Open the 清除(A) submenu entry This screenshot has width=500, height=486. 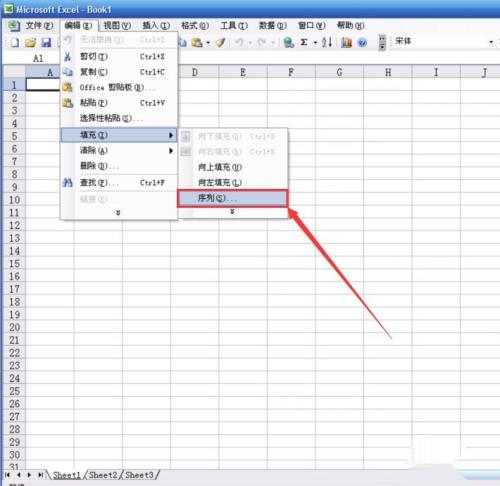pos(119,150)
